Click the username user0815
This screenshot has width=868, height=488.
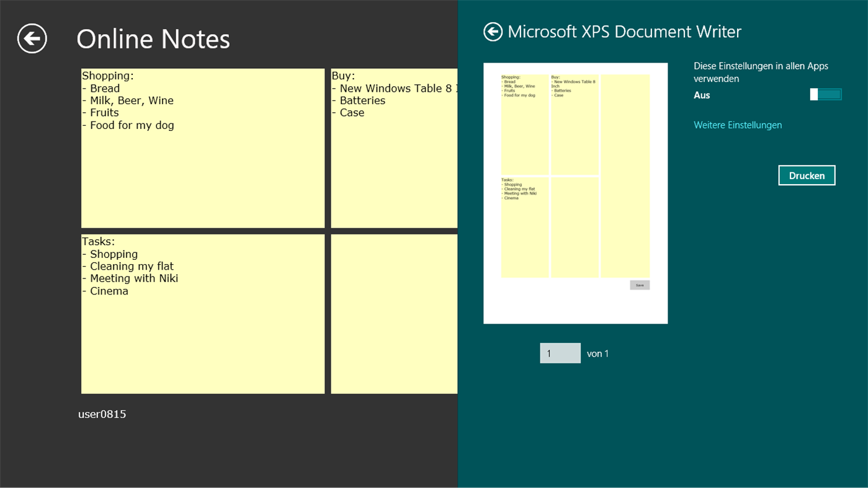[102, 414]
